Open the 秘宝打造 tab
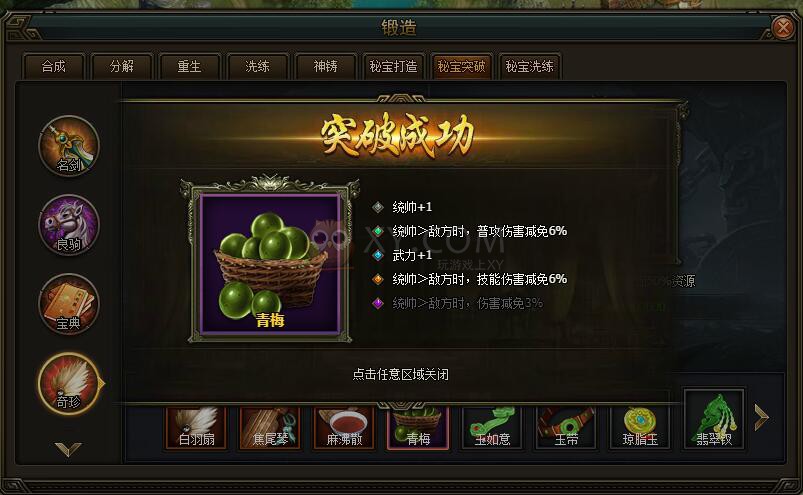The width and height of the screenshot is (803, 495). pos(393,67)
